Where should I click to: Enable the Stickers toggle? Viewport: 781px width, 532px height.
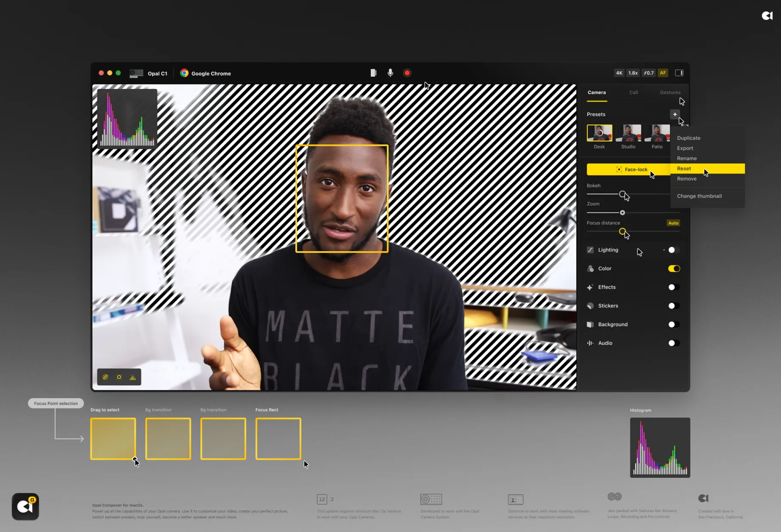(x=674, y=306)
